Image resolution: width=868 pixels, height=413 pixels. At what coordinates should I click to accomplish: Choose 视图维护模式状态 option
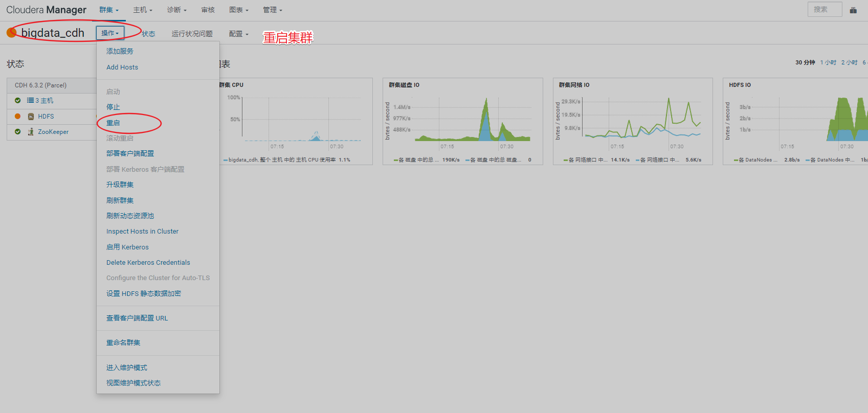(x=133, y=383)
